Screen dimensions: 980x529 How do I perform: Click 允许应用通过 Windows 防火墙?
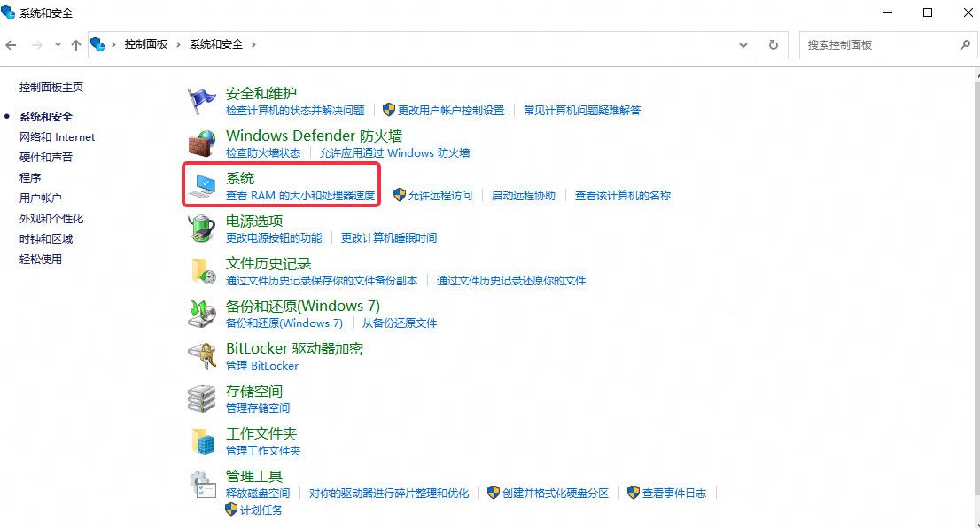coord(394,152)
